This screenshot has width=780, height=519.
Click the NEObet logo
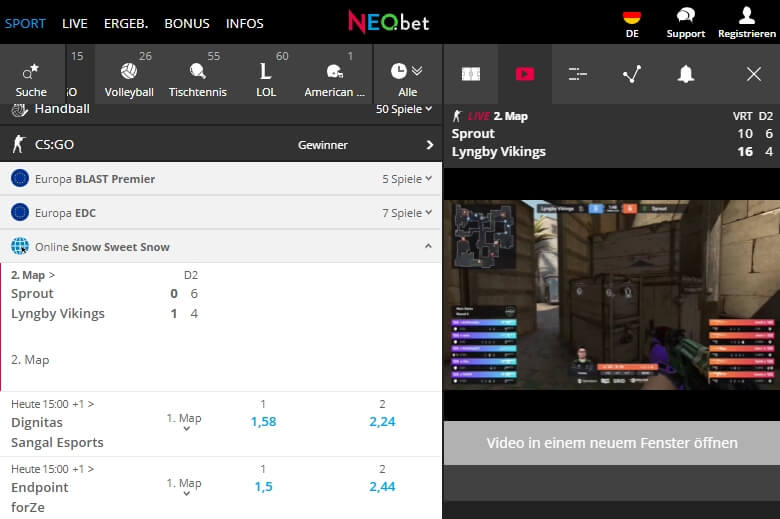389,22
